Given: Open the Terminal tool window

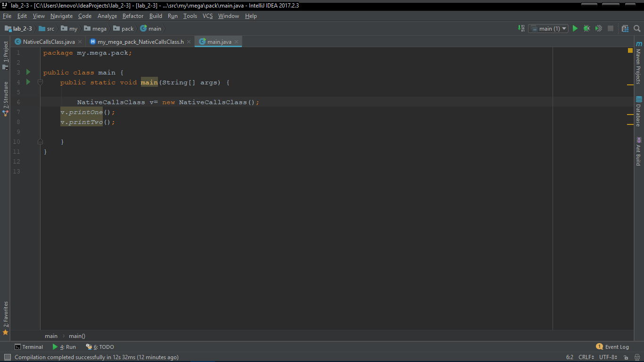Looking at the screenshot, I should [x=29, y=347].
